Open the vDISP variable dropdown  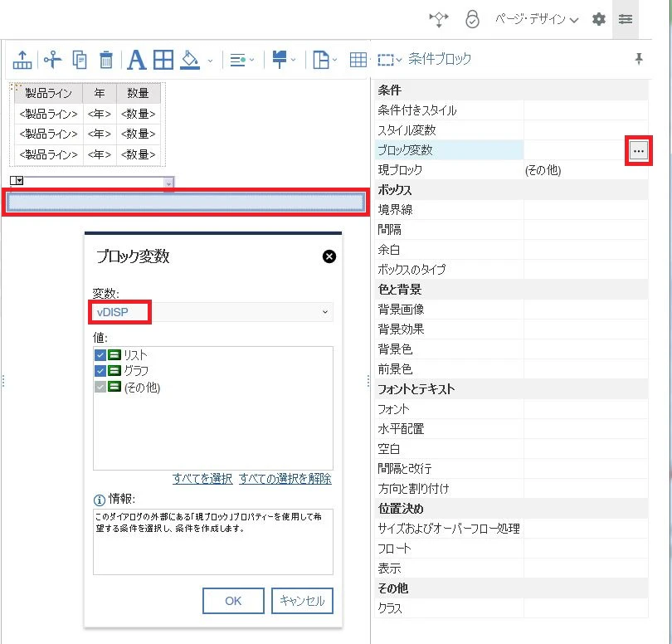212,312
